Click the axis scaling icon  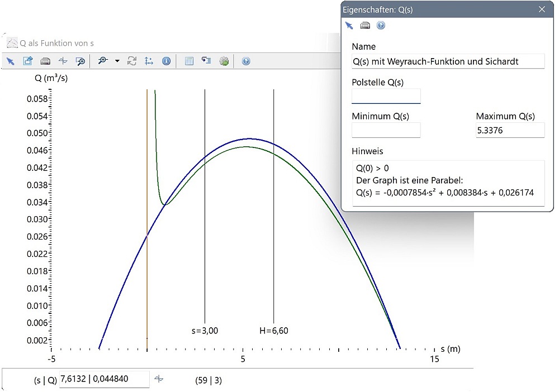(149, 61)
